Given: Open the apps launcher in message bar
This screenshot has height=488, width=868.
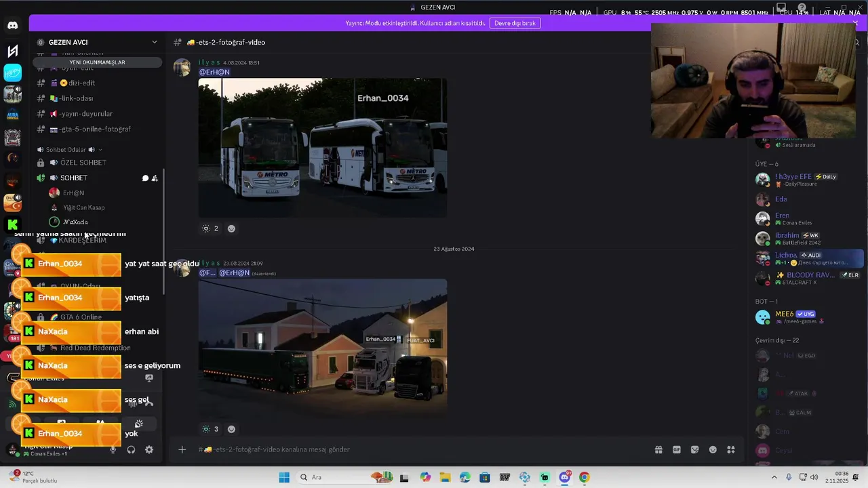Looking at the screenshot, I should pos(731,449).
